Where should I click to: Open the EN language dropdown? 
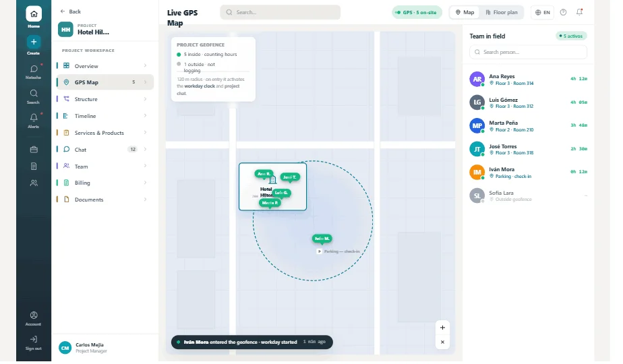pyautogui.click(x=542, y=12)
